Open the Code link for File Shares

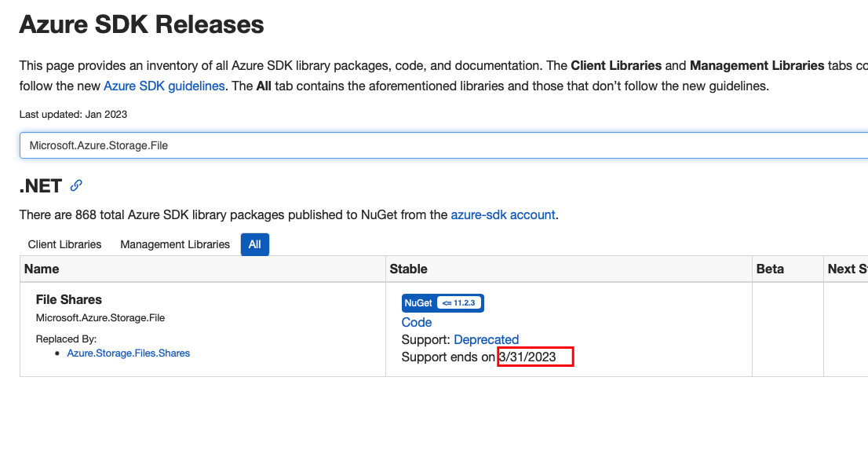(416, 322)
